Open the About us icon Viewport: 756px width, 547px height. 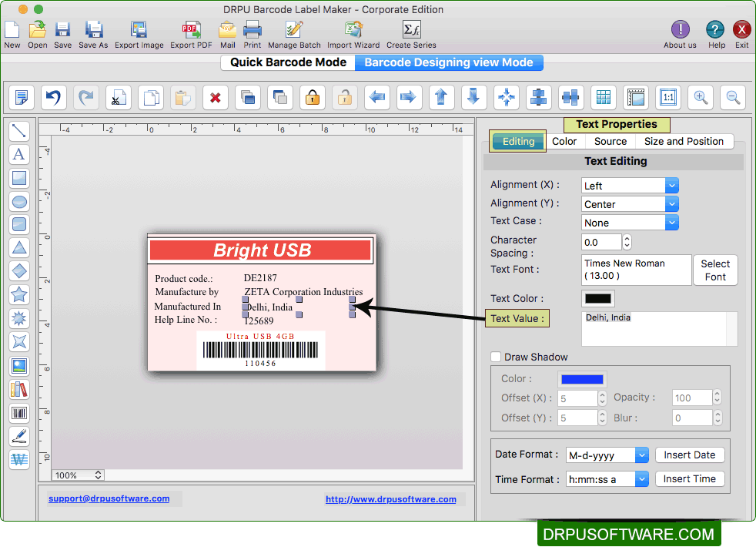pos(681,29)
